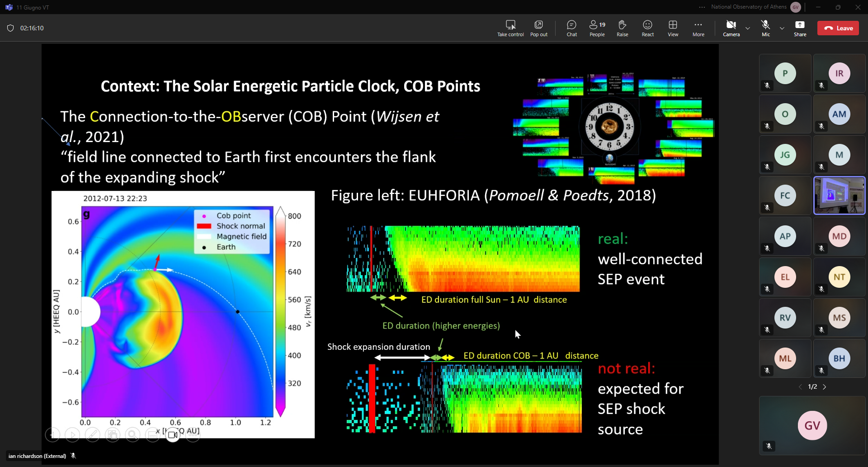
Task: Select participant tile BH
Action: tap(840, 358)
